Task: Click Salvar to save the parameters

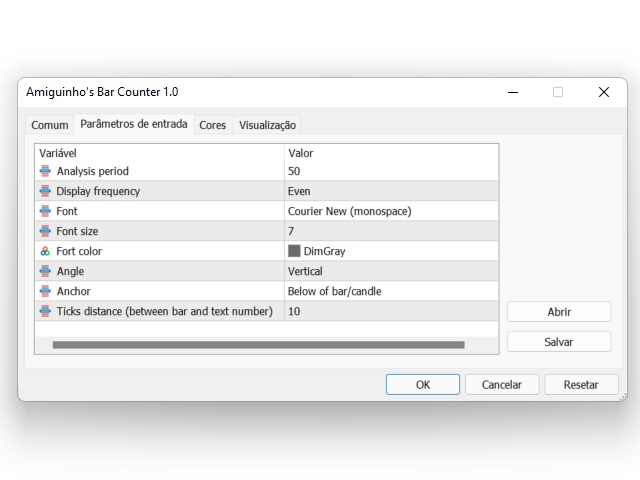Action: coord(559,342)
